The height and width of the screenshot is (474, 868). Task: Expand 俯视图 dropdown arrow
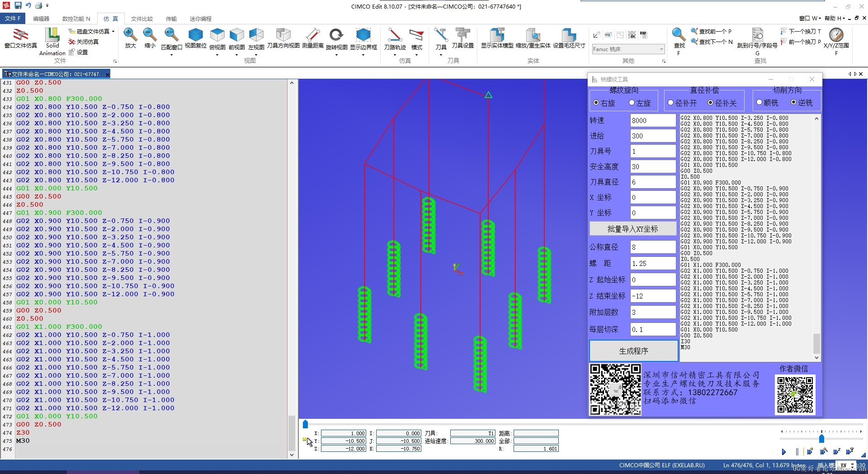coord(217,55)
